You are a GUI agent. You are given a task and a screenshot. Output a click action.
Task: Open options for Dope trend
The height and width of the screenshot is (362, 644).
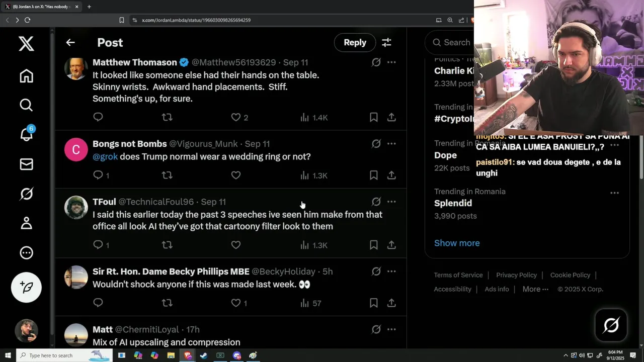614,145
